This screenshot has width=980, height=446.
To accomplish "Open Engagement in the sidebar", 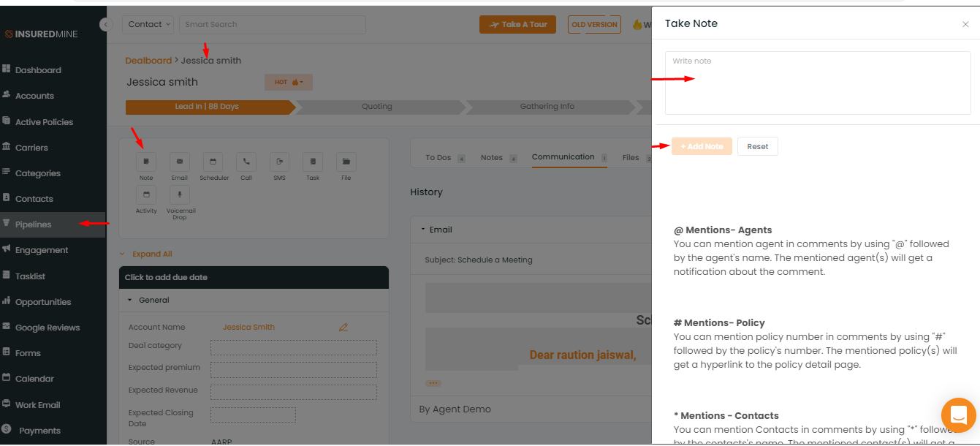I will (x=42, y=250).
